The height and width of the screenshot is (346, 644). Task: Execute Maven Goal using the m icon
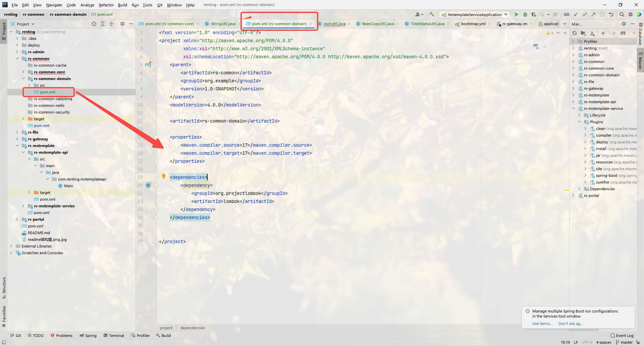point(624,33)
